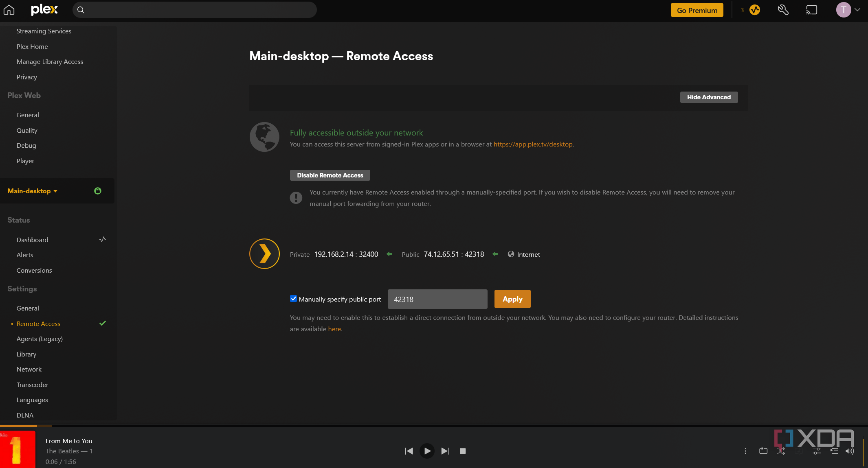The height and width of the screenshot is (468, 868).
Task: Open the Library settings page
Action: (x=26, y=354)
